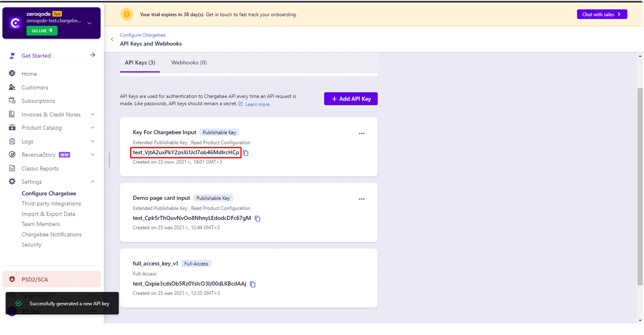
Task: Click the Test badge next to zeroqode
Action: pyautogui.click(x=57, y=14)
